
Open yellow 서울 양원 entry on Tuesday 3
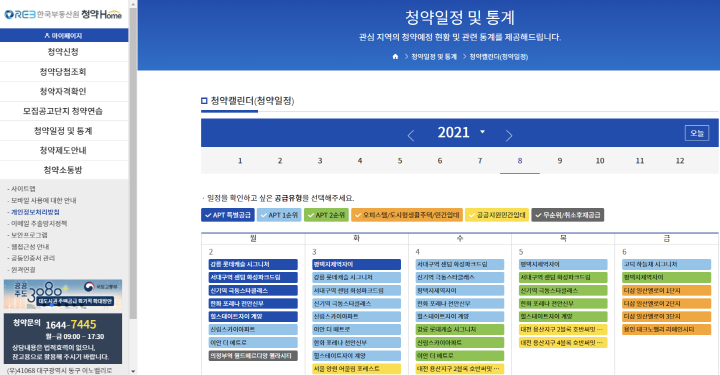[356, 369]
